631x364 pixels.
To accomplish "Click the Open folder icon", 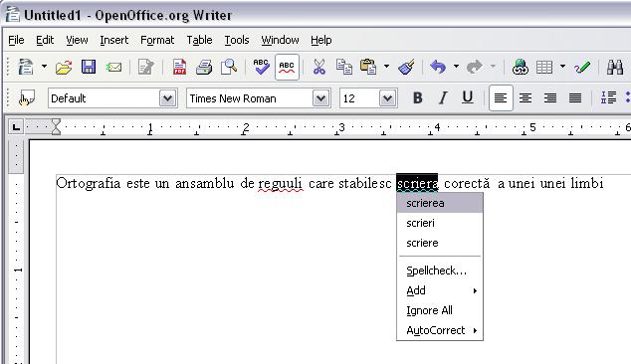I will (x=64, y=68).
